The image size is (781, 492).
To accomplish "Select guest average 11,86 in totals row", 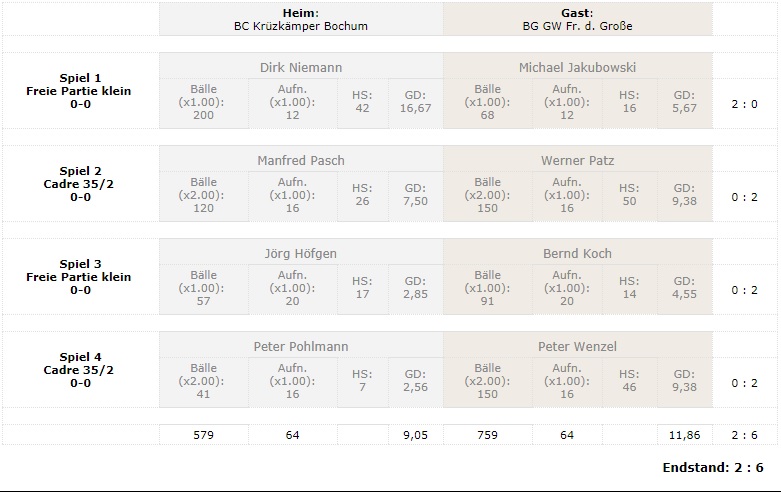I will (684, 435).
